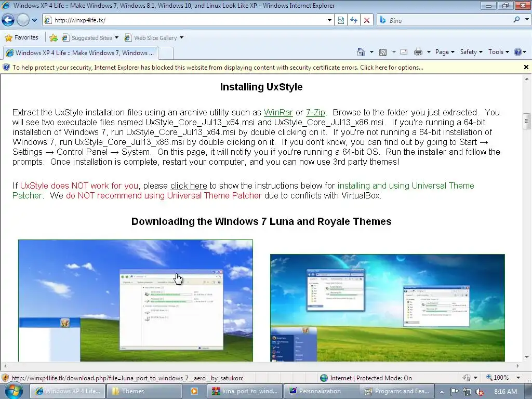Click the muted volume tray icon
Screen dimensions: 532x399
tap(480, 392)
